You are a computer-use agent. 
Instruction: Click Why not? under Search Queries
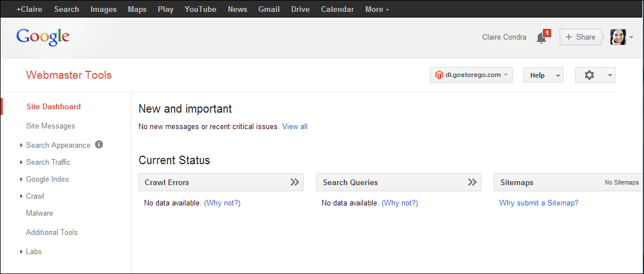pos(400,203)
